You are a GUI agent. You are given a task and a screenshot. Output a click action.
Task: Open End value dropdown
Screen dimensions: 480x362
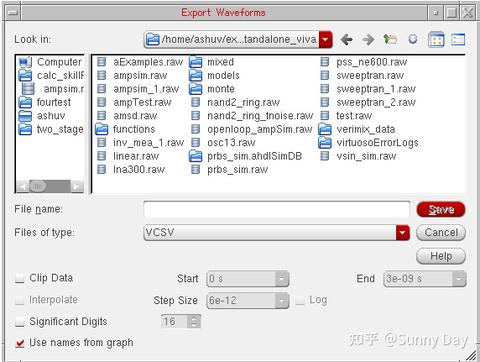click(459, 279)
